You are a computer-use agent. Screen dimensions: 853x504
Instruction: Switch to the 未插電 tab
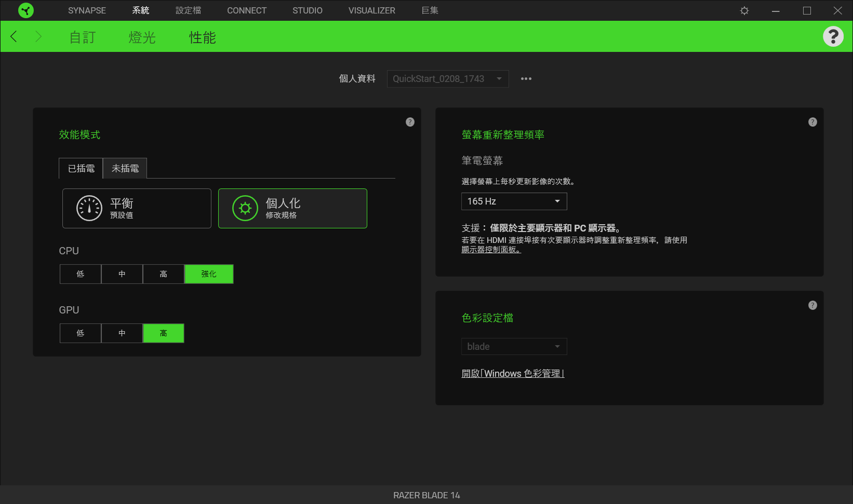(125, 169)
